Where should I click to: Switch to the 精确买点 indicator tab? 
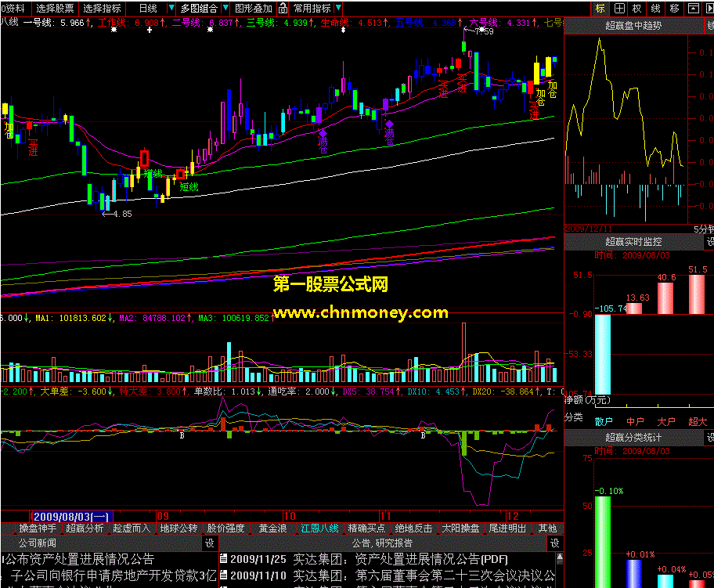pos(366,528)
